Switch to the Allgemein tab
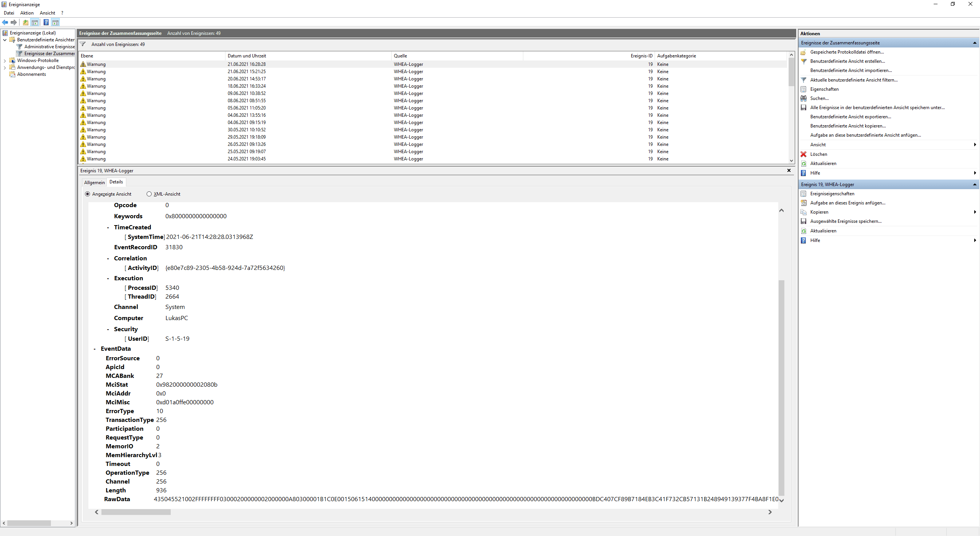 click(94, 183)
